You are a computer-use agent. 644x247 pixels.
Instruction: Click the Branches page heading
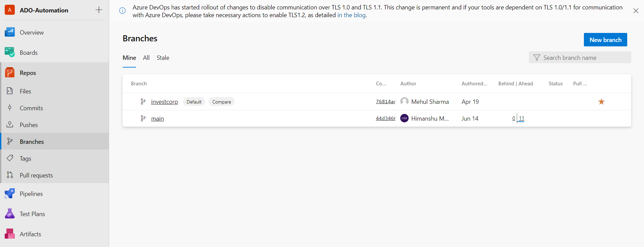tap(140, 39)
